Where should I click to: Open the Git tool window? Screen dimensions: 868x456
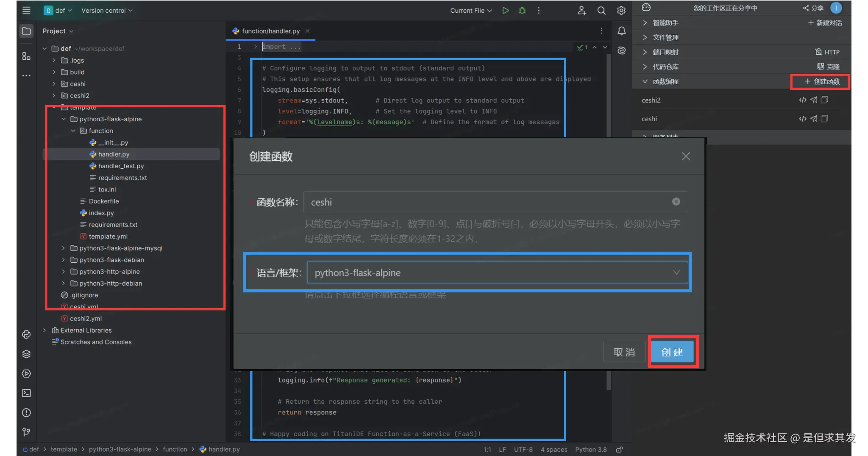pos(26,432)
